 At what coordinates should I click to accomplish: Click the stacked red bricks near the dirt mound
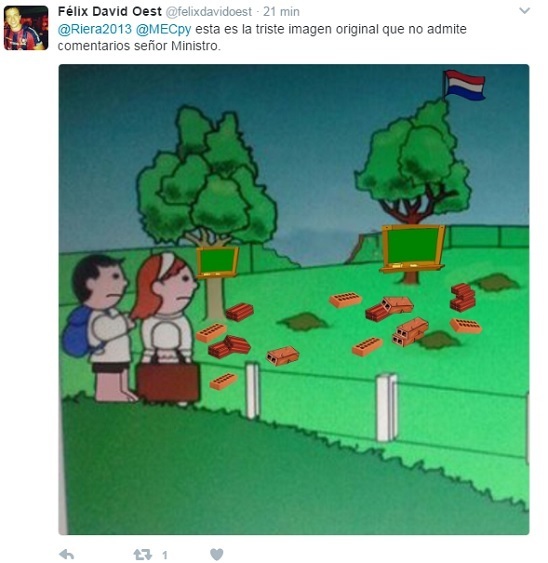tap(463, 297)
